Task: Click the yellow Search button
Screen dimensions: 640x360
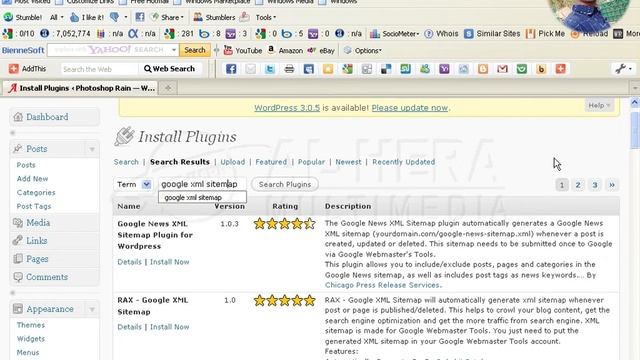Action: (195, 50)
